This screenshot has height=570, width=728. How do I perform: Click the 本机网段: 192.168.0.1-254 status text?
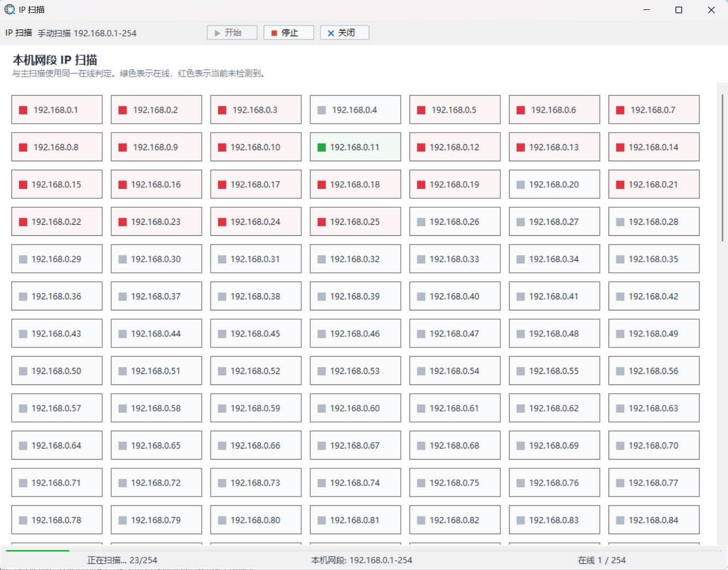[362, 560]
